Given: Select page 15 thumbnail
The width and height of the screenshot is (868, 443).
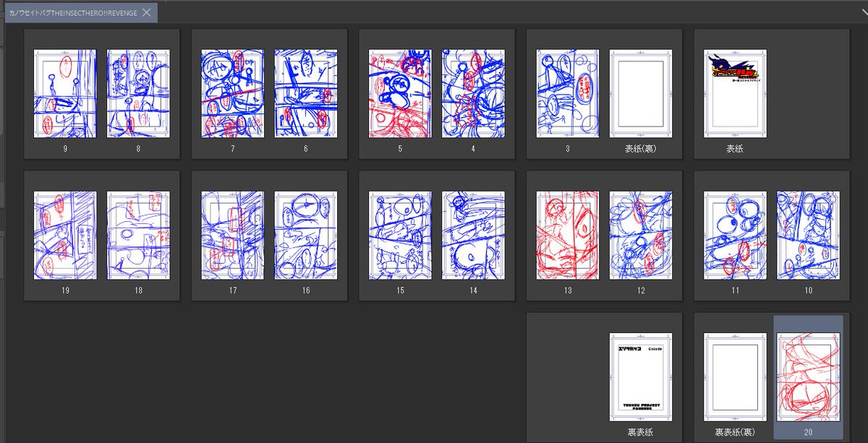Looking at the screenshot, I should click(x=400, y=236).
